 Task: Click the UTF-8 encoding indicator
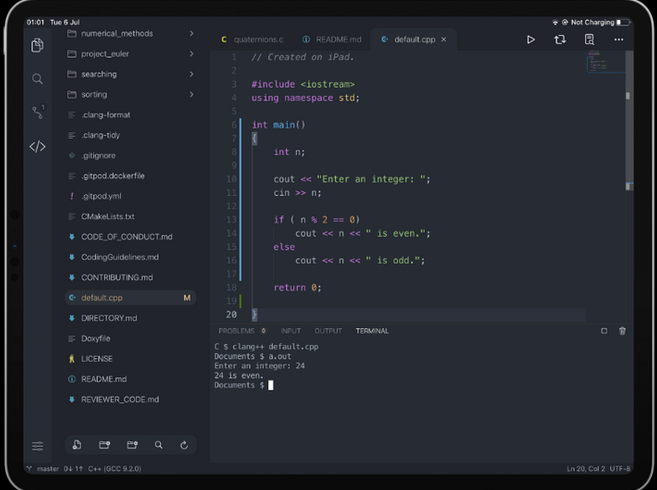pos(620,469)
